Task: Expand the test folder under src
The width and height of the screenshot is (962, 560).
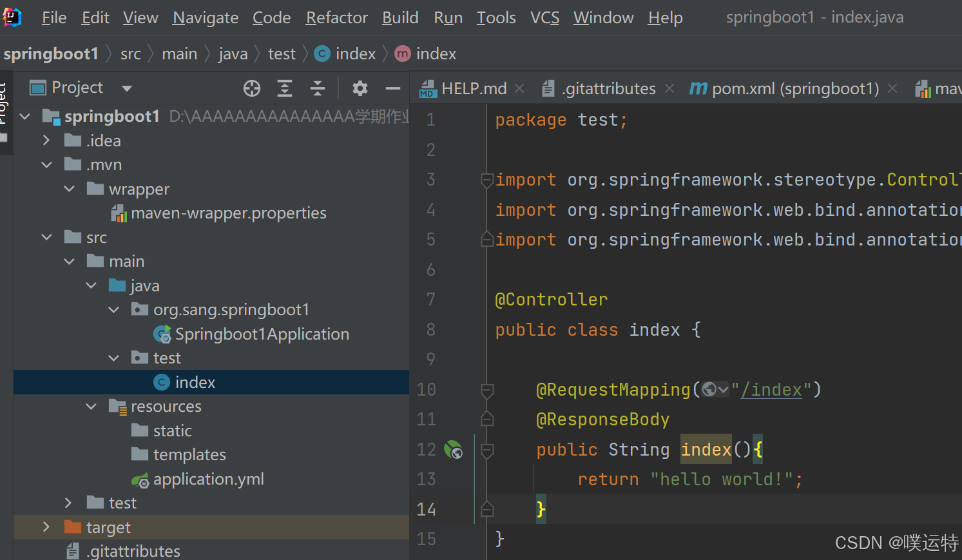Action: pos(68,503)
